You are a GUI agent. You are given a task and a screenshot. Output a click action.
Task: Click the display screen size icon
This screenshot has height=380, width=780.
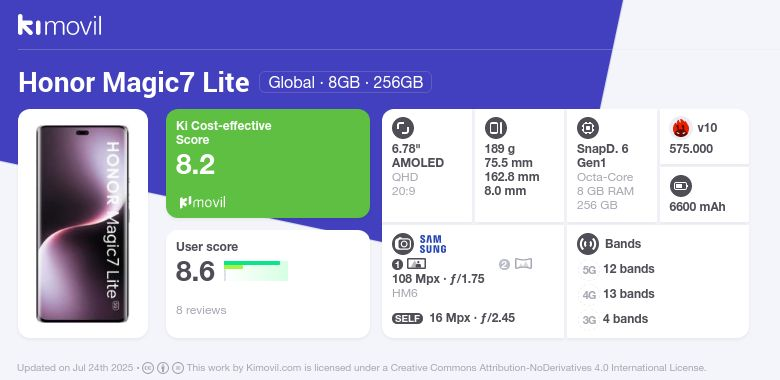(x=402, y=128)
